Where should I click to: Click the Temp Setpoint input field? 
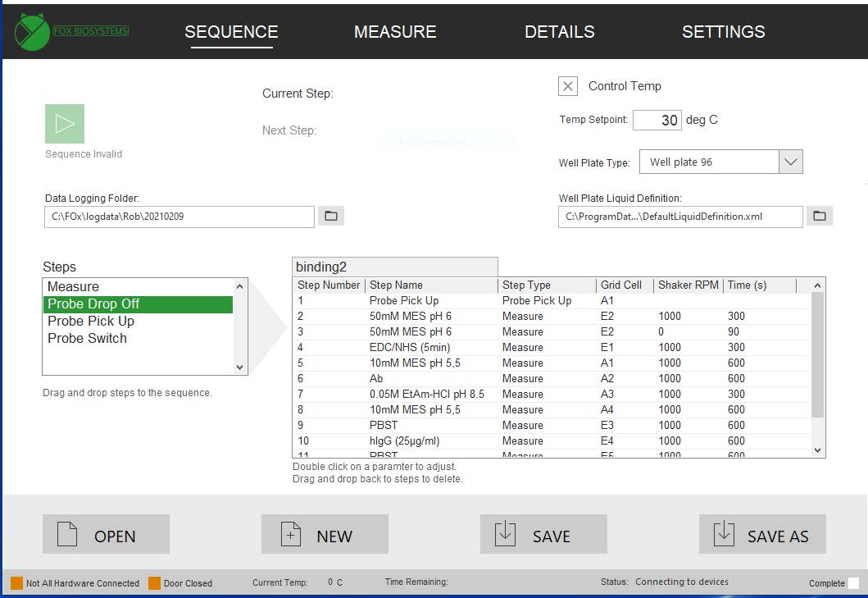coord(657,120)
